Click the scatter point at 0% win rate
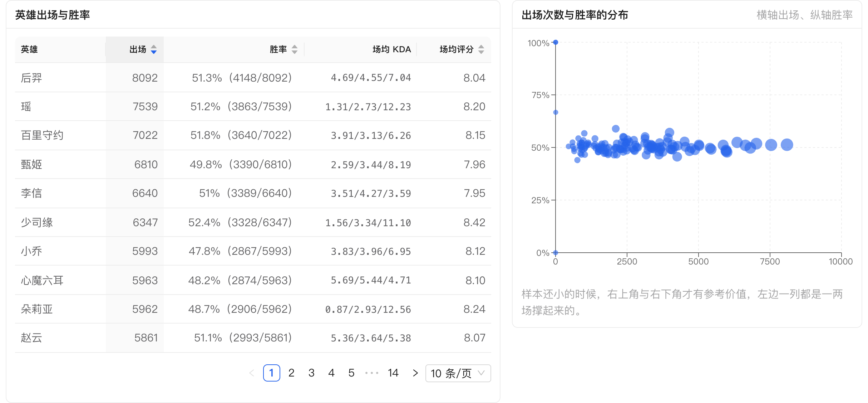The height and width of the screenshot is (403, 868). click(556, 253)
